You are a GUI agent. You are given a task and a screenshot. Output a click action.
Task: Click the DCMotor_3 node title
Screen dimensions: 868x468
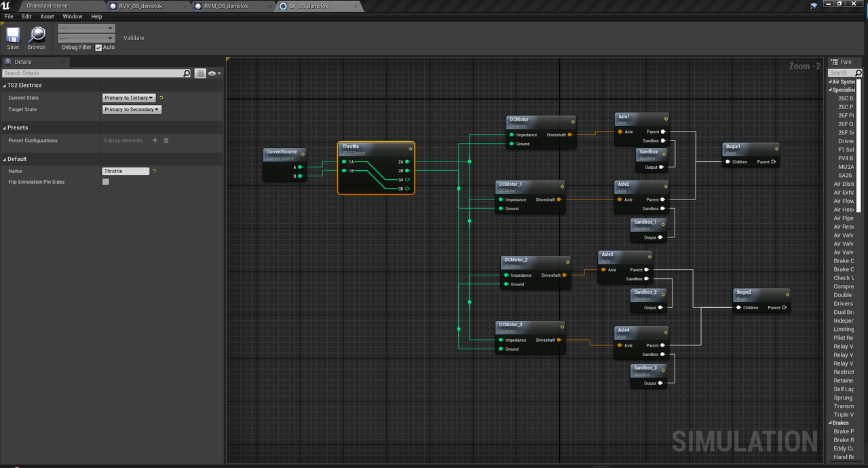pyautogui.click(x=510, y=324)
